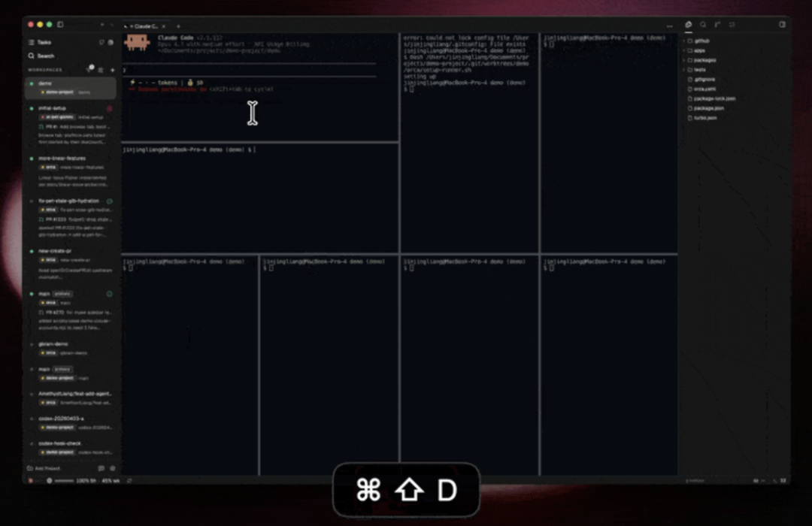This screenshot has height=526, width=812.
Task: Toggle the left sidebar panel icon
Action: (x=60, y=24)
